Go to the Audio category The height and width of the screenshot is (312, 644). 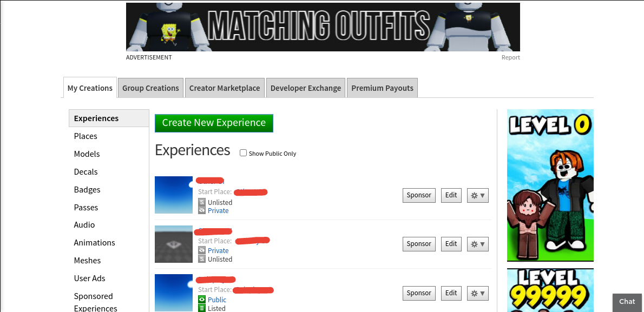84,224
